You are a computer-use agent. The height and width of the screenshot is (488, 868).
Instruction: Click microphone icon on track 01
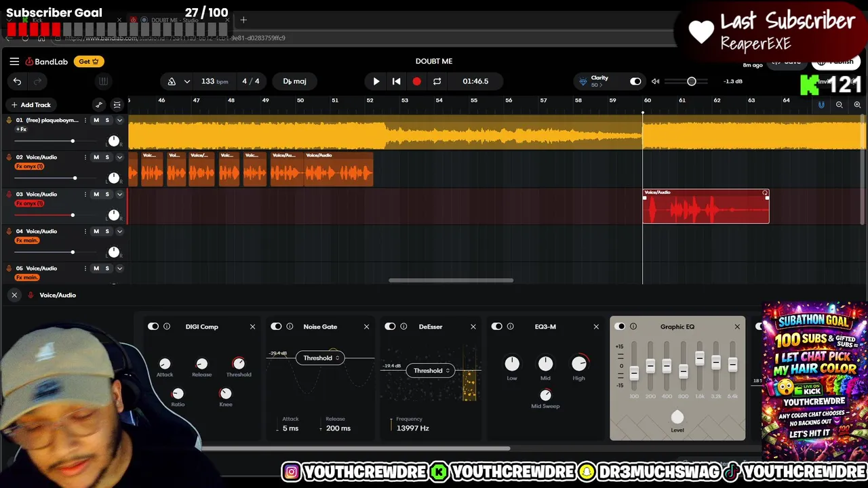9,120
